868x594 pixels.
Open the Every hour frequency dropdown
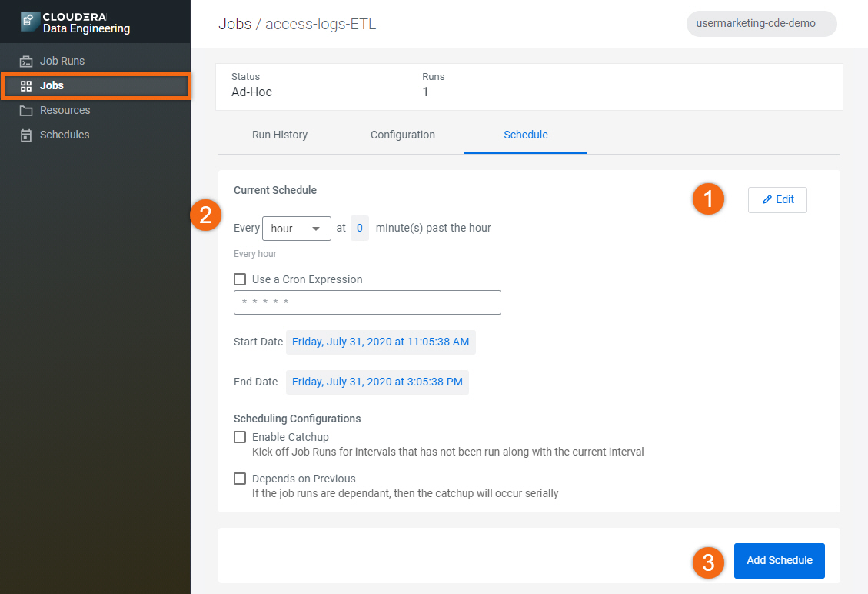coord(295,229)
